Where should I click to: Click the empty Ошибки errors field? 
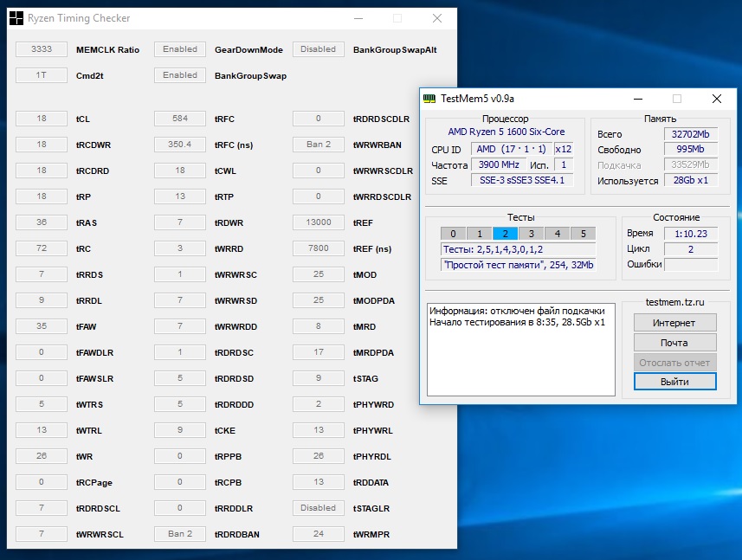pos(690,264)
